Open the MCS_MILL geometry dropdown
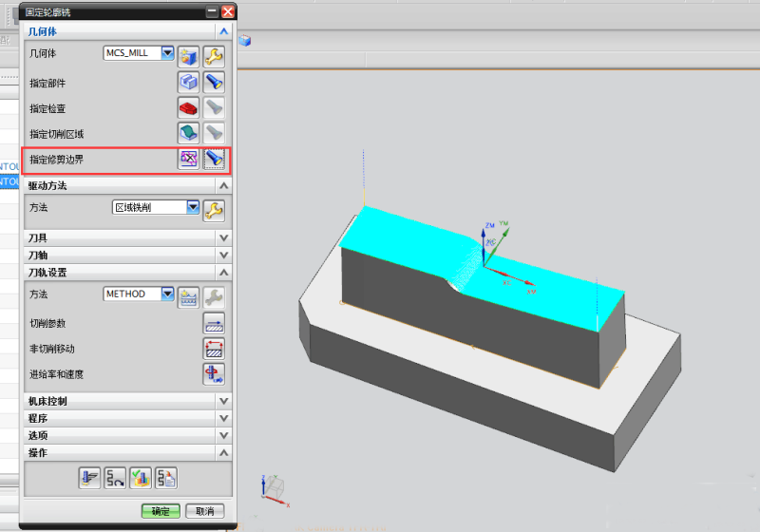 click(168, 54)
